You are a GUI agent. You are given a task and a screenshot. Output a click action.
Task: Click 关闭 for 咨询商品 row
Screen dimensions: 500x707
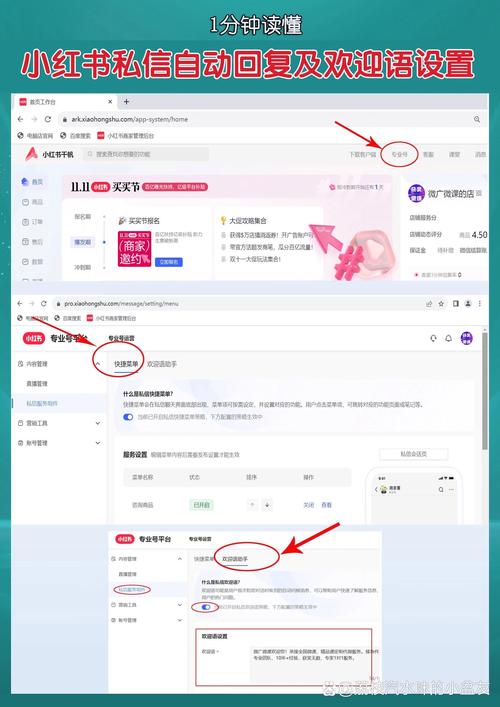tap(309, 505)
